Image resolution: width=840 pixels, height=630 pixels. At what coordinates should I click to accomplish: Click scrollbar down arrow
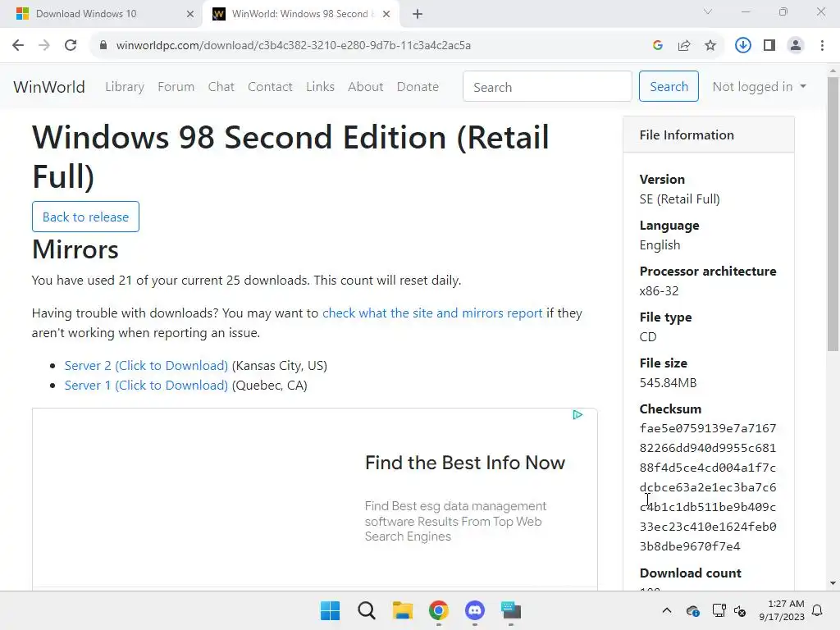point(833,583)
